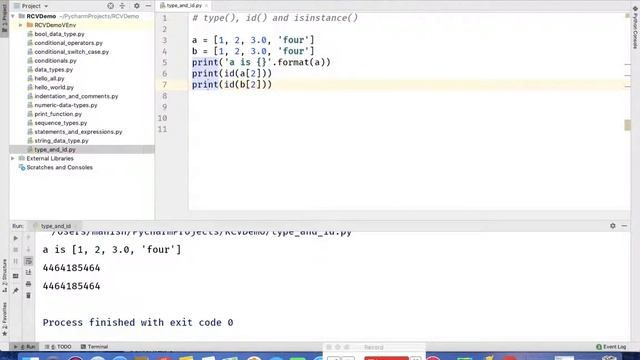640x360 pixels.
Task: Select type_and_id tab in Run panel
Action: (56, 226)
